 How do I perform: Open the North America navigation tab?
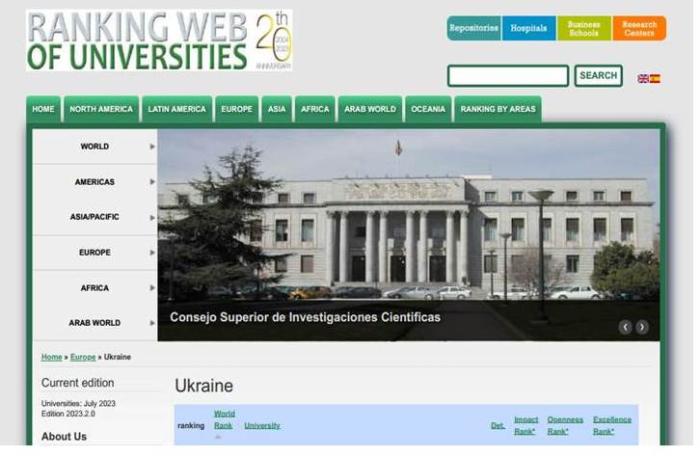coord(101,109)
